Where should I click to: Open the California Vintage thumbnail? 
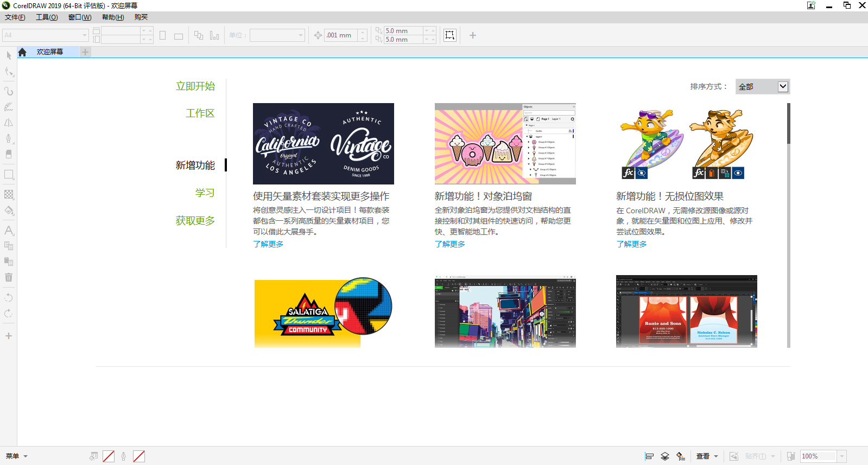point(324,144)
